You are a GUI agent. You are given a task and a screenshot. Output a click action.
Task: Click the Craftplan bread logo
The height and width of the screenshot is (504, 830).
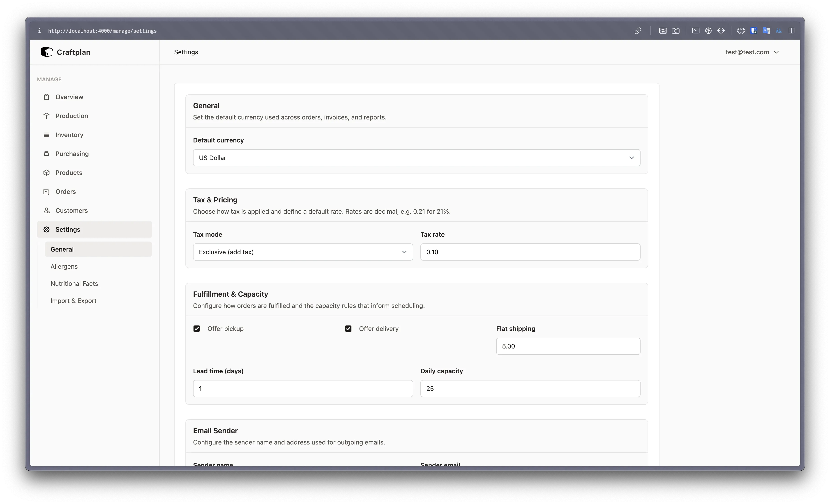tap(47, 52)
